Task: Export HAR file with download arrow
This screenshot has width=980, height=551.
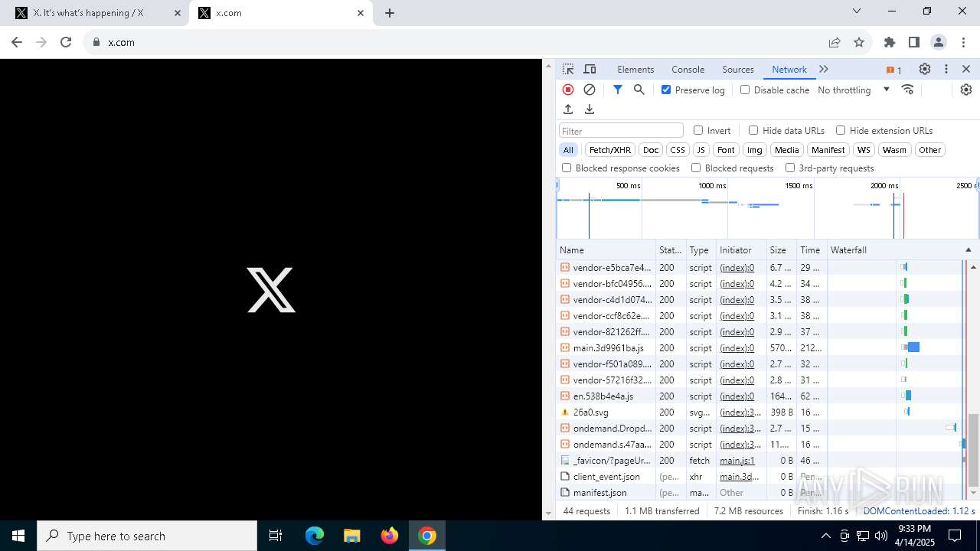Action: click(590, 109)
